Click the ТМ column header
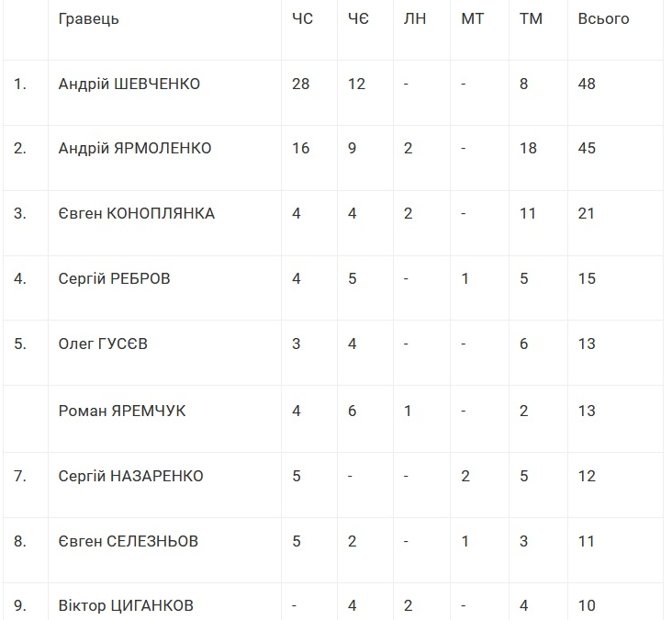Image resolution: width=672 pixels, height=620 pixels. (x=531, y=18)
